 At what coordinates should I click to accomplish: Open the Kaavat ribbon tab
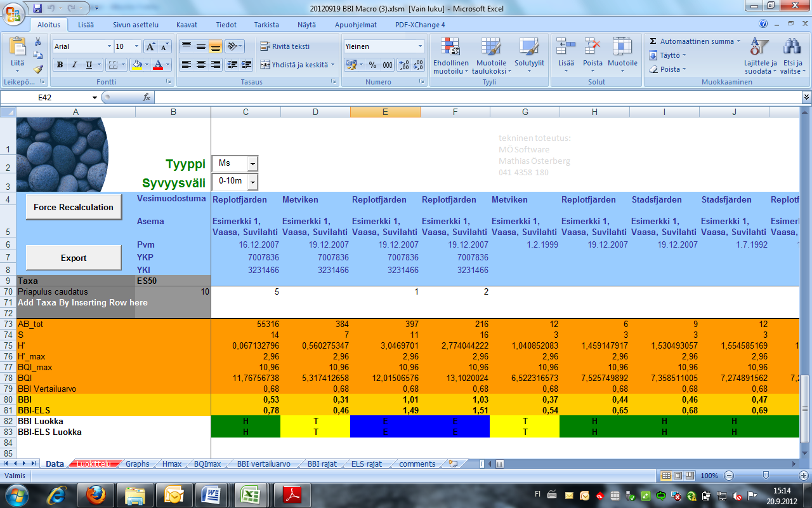pos(187,25)
